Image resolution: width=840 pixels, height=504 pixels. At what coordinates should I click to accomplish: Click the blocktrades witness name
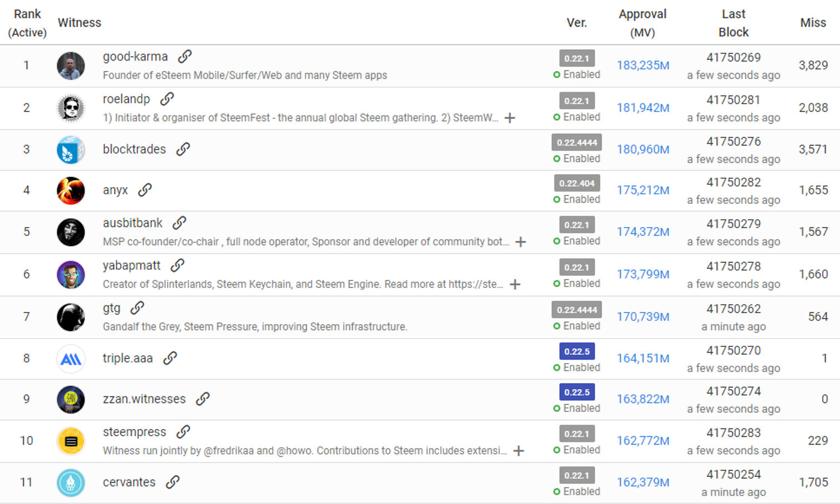click(x=134, y=149)
